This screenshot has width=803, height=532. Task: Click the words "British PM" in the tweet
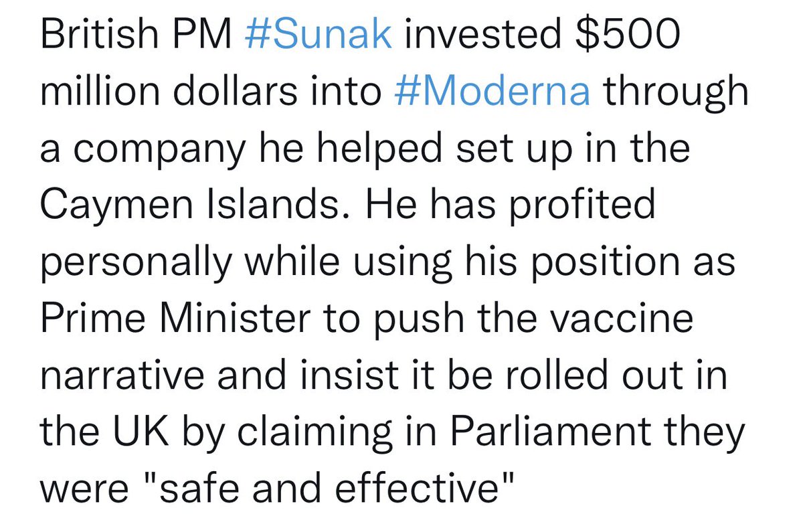click(136, 35)
